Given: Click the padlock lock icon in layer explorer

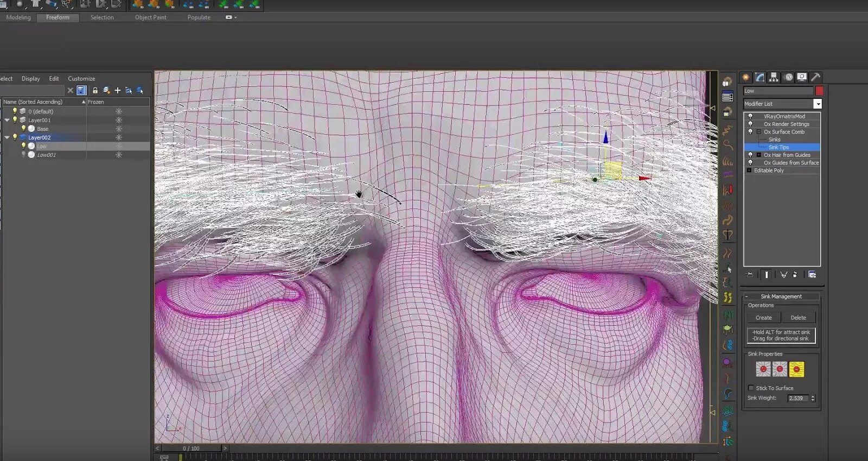Looking at the screenshot, I should tap(95, 90).
